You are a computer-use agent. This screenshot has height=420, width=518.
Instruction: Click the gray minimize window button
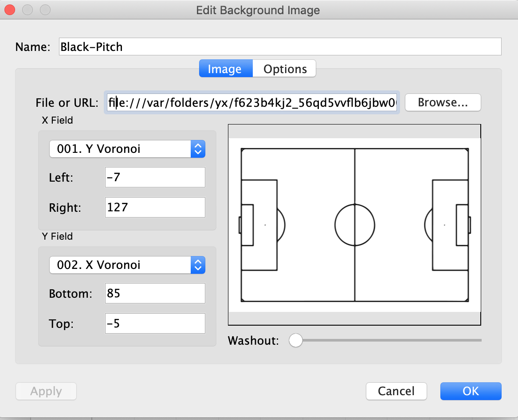[x=27, y=9]
